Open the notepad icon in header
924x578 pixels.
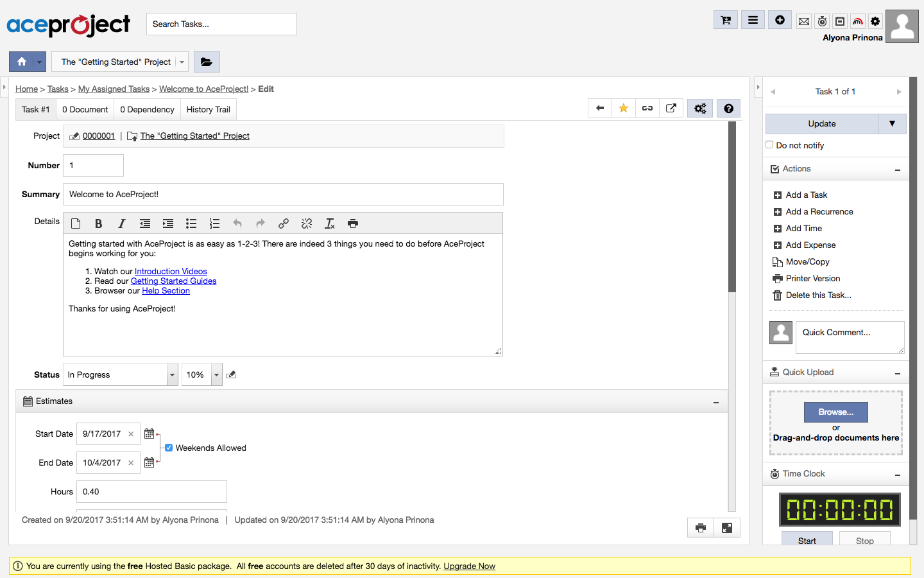coord(840,21)
